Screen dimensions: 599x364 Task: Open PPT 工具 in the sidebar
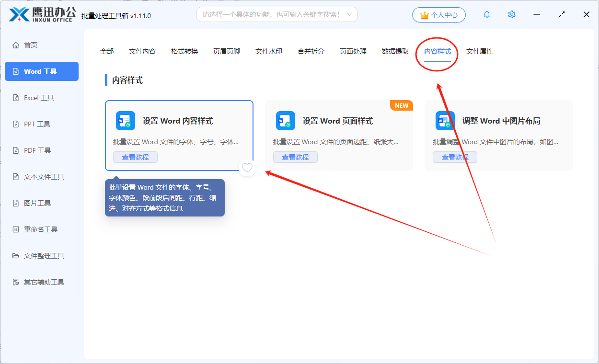click(42, 124)
